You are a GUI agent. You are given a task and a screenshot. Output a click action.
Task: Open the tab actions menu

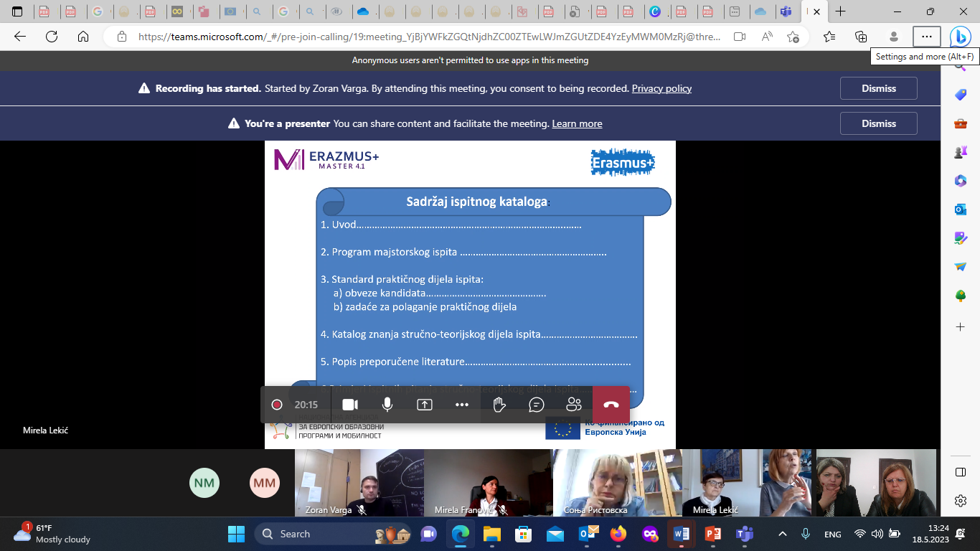(17, 11)
